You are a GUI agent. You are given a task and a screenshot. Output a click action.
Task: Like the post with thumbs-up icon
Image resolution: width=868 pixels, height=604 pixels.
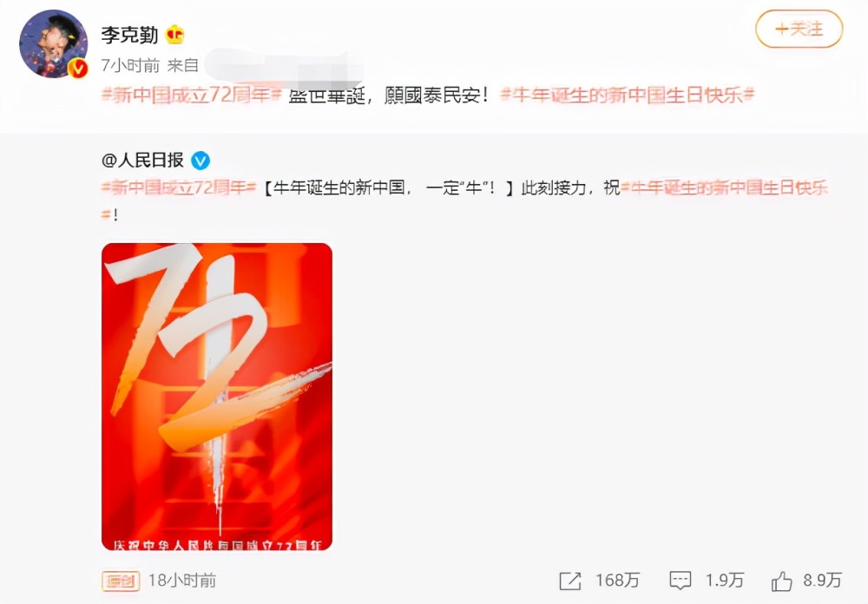(x=781, y=581)
